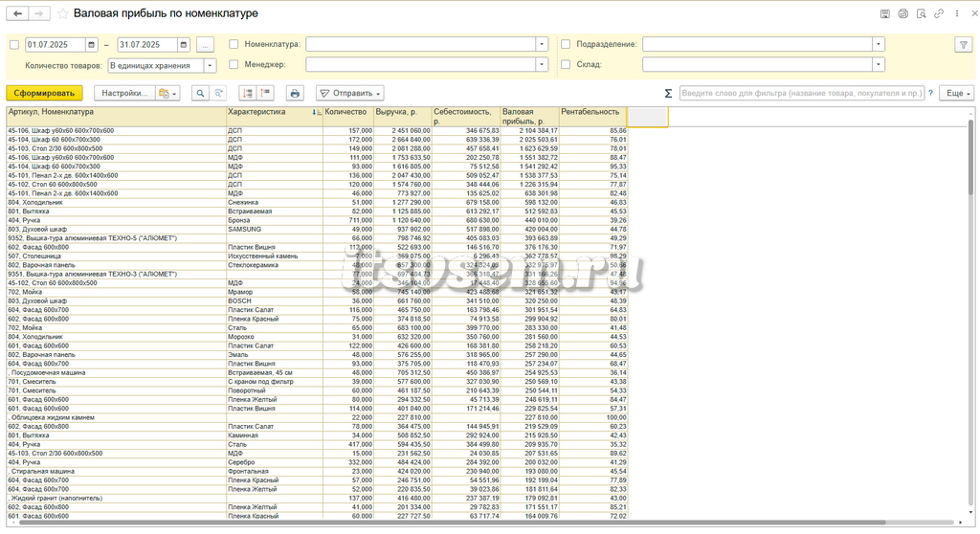Viewport: 980px width, 534px height.
Task: Expand the Менеджер dropdown arrow
Action: pyautogui.click(x=542, y=64)
